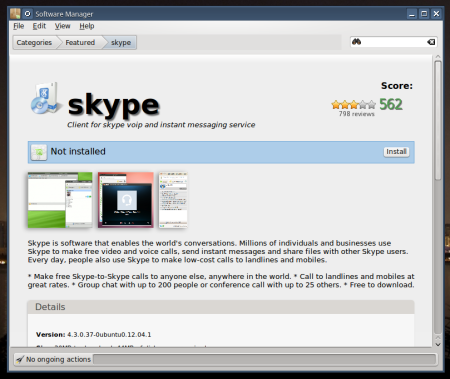Click scrollbar up arrow
Image resolution: width=450 pixels, height=379 pixels.
(x=438, y=57)
